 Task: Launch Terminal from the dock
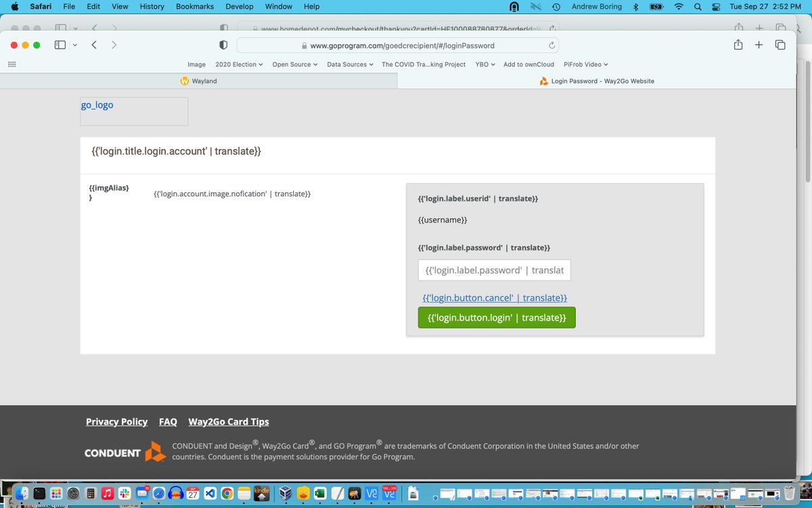pos(40,493)
